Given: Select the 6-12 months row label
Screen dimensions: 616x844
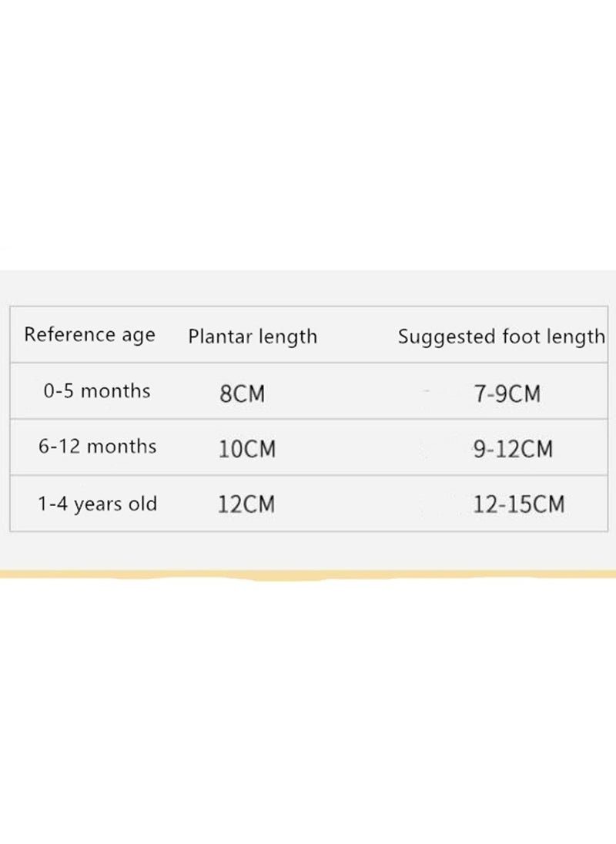Looking at the screenshot, I should [97, 446].
